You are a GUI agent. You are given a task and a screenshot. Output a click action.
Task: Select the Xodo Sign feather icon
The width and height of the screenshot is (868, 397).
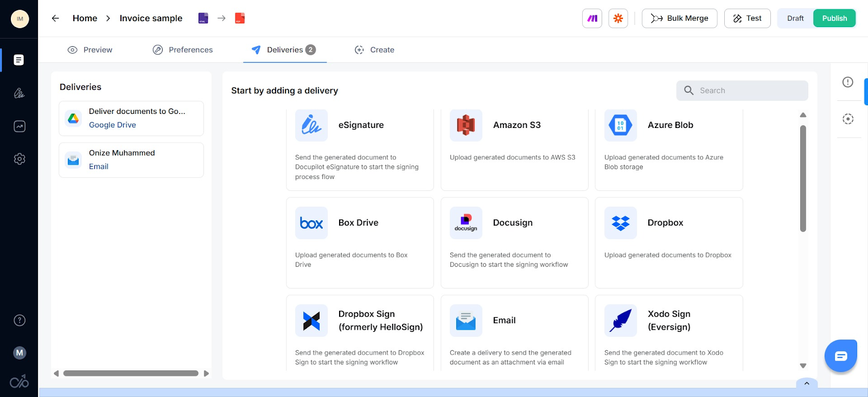pyautogui.click(x=621, y=321)
